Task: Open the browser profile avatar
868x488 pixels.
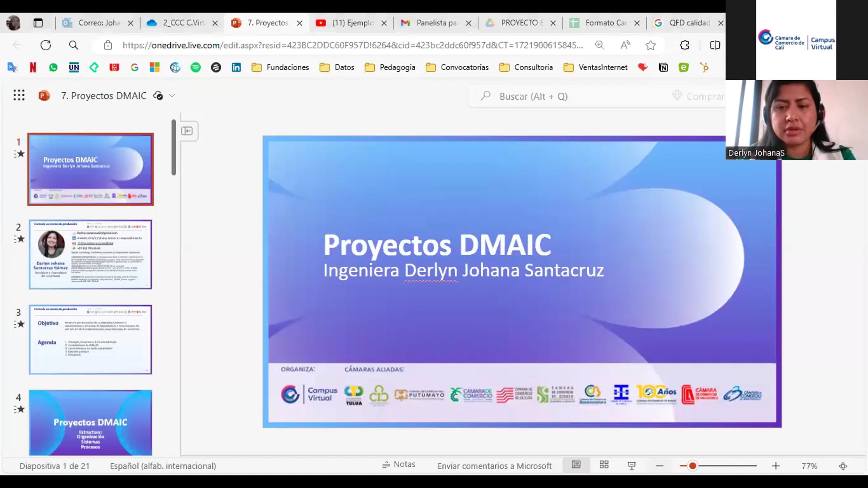Action: pos(14,23)
